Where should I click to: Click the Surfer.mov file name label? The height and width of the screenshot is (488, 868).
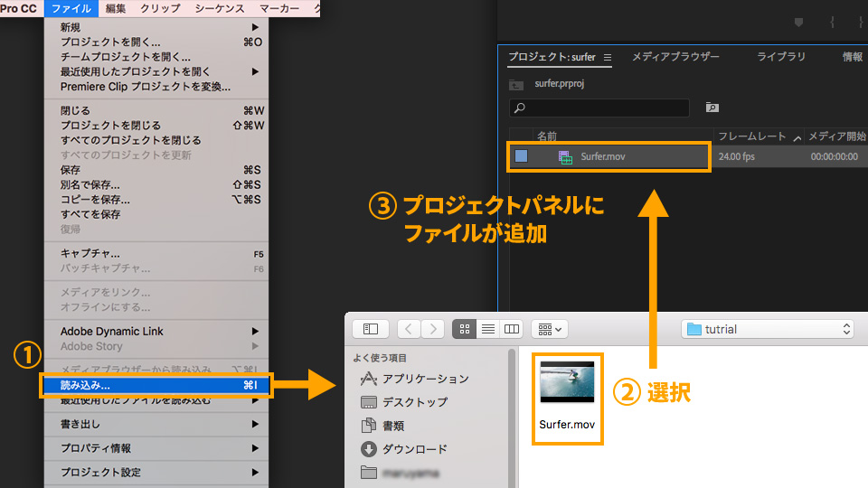click(567, 425)
